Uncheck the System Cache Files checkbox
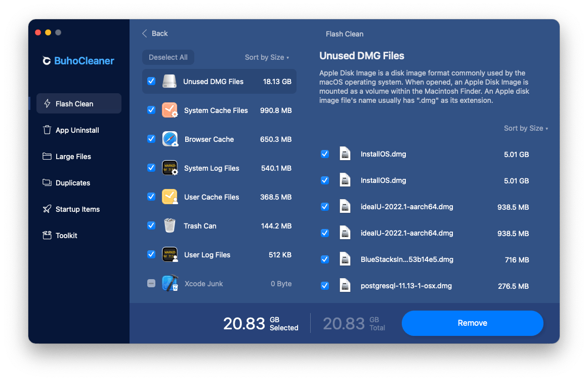The width and height of the screenshot is (588, 381). point(151,110)
